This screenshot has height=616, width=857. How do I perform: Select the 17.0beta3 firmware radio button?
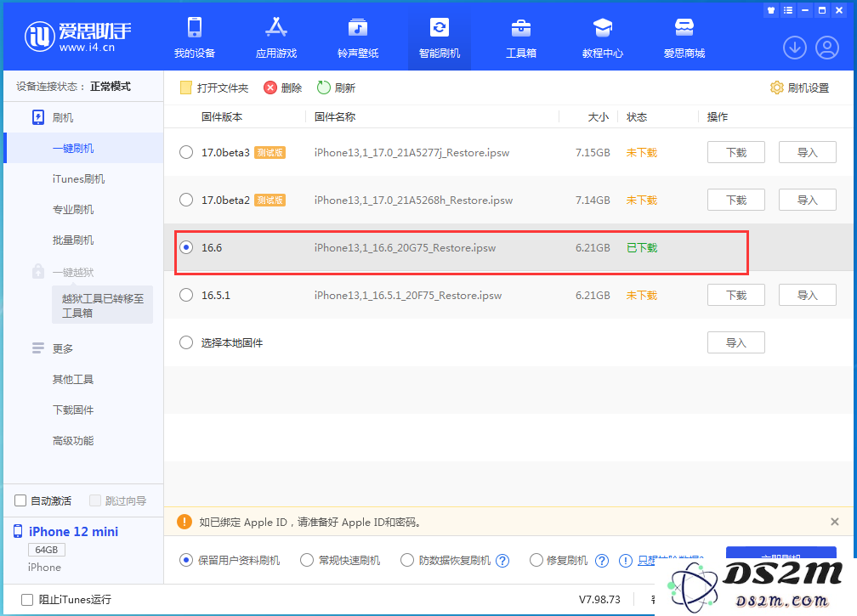click(186, 152)
